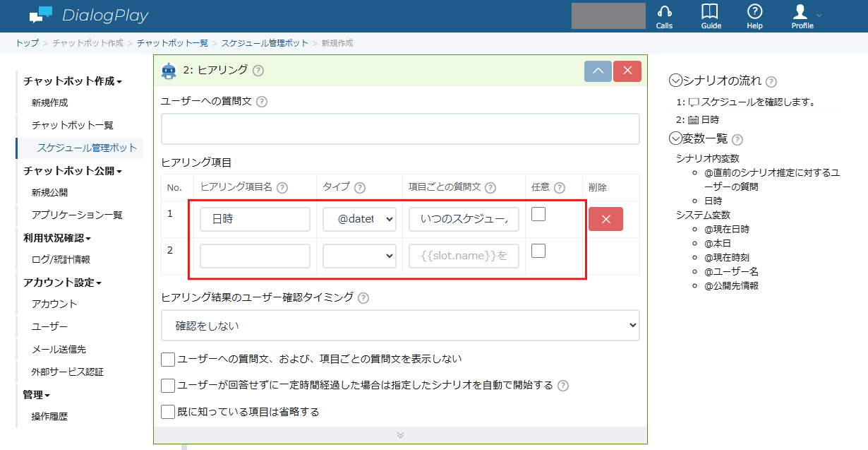This screenshot has width=868, height=450.
Task: Open 操作履歴 in the sidebar
Action: (50, 417)
